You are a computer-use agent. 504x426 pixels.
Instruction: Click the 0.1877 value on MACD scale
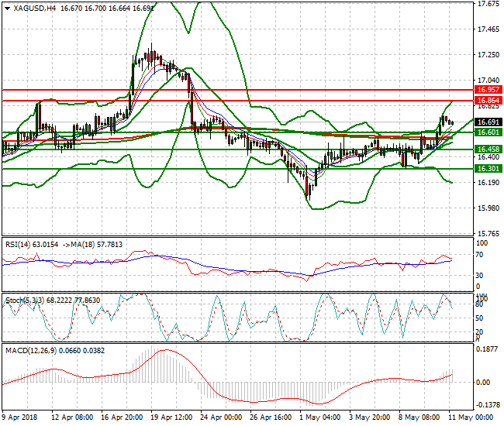487,349
